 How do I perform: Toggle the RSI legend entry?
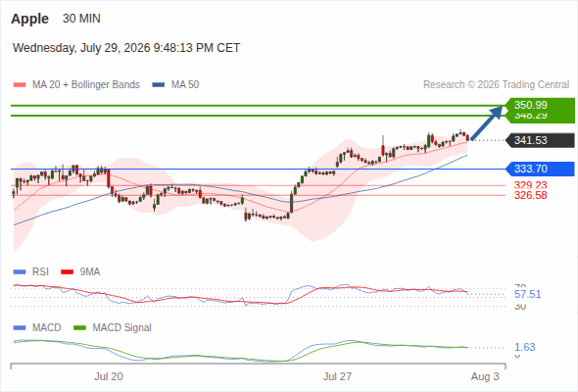click(31, 272)
